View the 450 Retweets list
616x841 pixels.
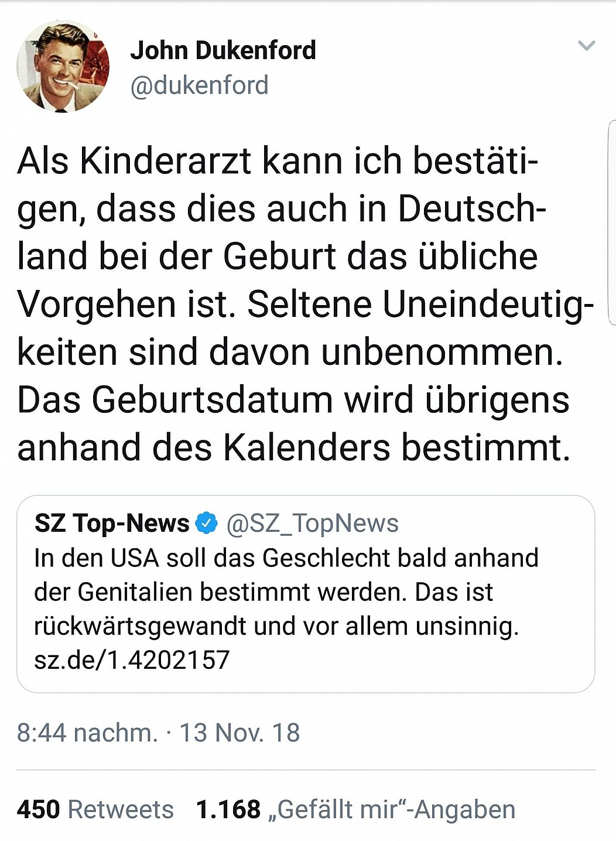(95, 809)
